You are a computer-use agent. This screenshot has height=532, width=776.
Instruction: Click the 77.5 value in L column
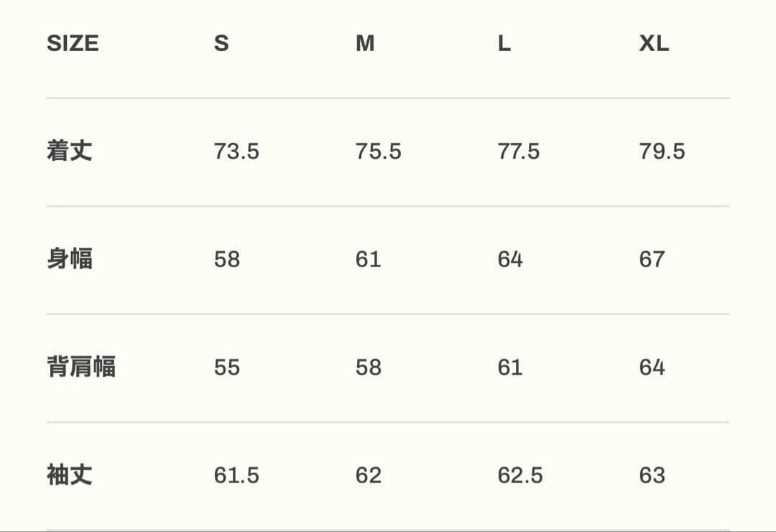(519, 151)
